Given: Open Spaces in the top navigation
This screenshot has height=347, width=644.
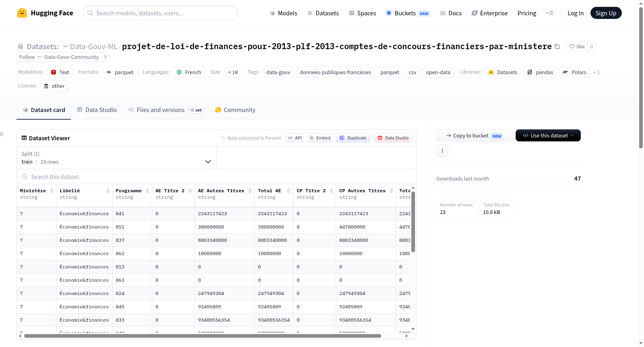Looking at the screenshot, I should 363,13.
